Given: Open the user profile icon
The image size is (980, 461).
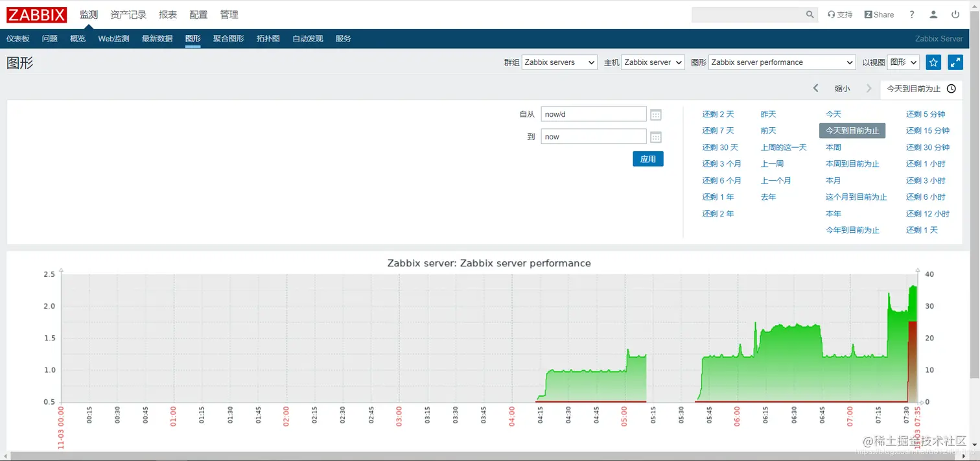Looking at the screenshot, I should coord(933,14).
